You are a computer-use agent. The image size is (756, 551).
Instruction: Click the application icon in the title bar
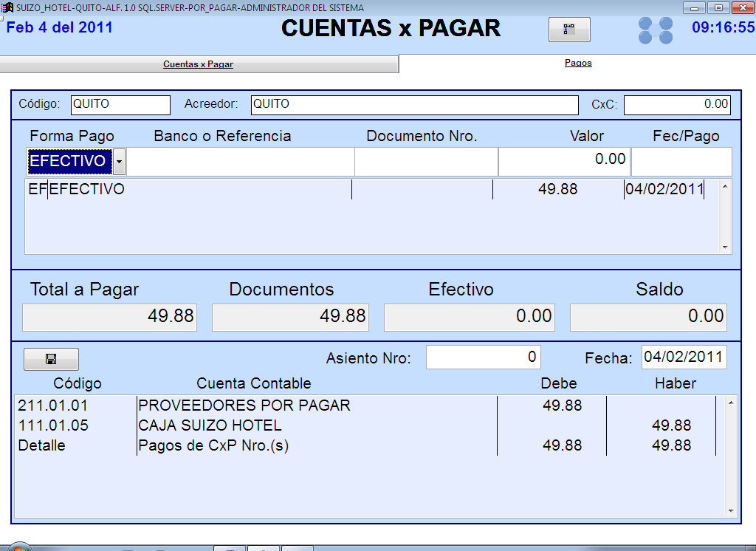tap(8, 7)
